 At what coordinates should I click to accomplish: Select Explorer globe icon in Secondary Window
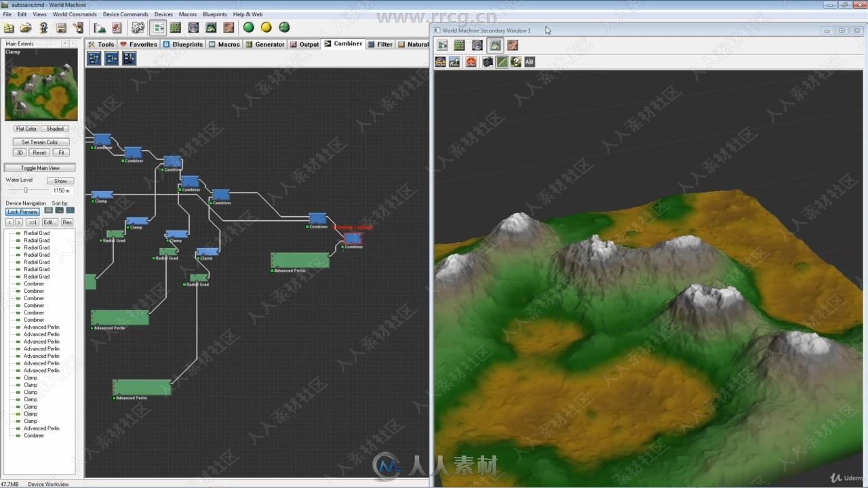(x=477, y=45)
